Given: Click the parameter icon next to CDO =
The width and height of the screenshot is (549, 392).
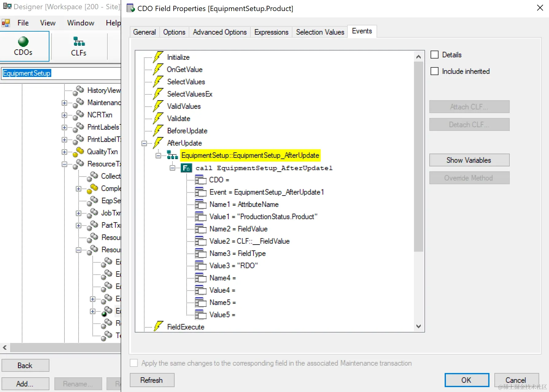Looking at the screenshot, I should click(201, 180).
